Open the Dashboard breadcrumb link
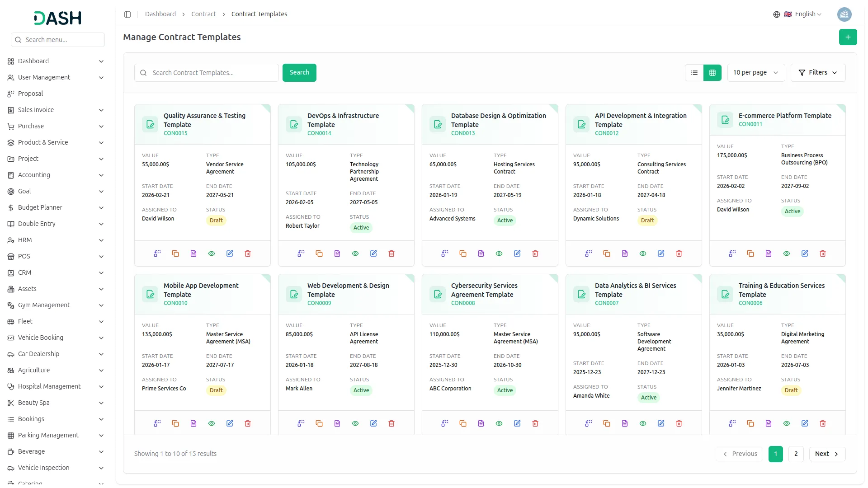This screenshot has height=488, width=868. (160, 14)
